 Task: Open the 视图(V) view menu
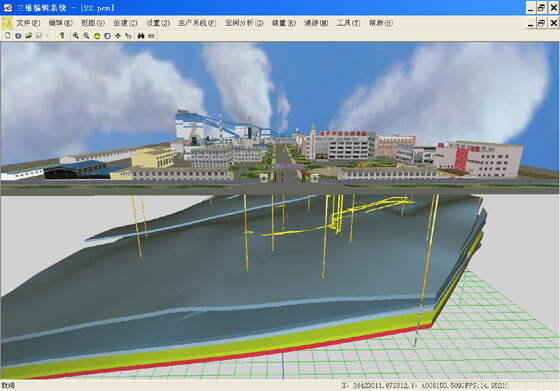click(x=93, y=23)
